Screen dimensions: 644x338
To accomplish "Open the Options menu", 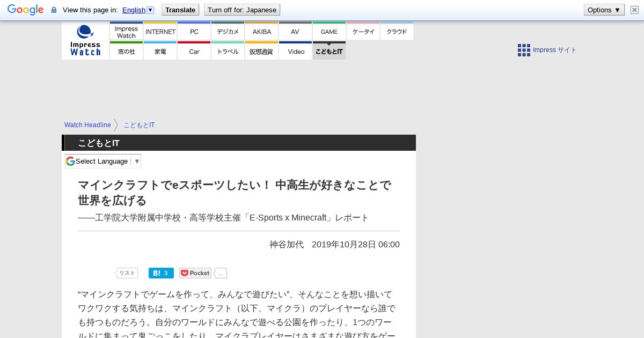I will pos(604,10).
